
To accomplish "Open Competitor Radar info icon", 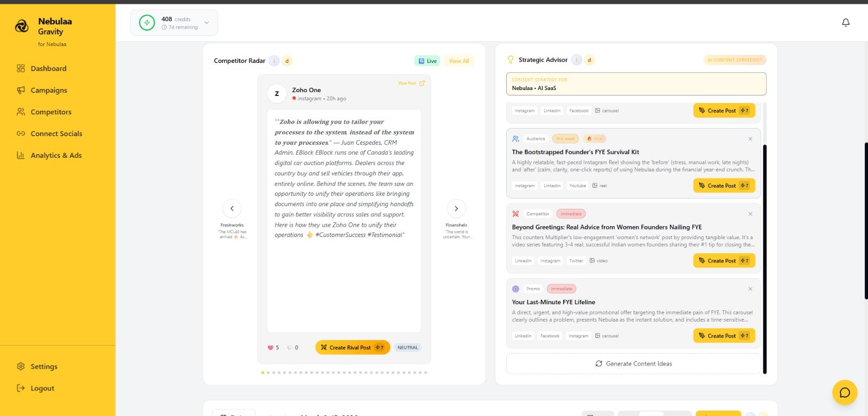I will (274, 61).
